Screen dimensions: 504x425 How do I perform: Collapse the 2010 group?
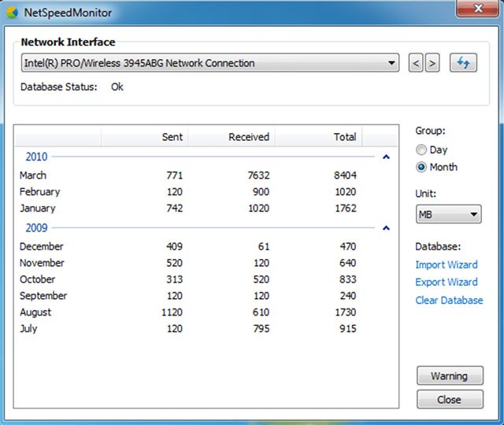386,157
